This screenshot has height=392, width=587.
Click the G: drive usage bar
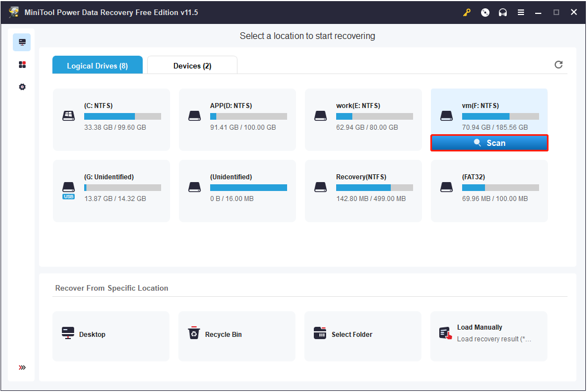pyautogui.click(x=123, y=188)
